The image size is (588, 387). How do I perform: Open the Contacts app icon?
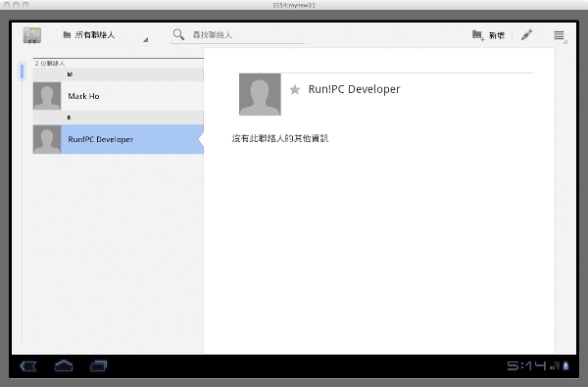click(32, 35)
